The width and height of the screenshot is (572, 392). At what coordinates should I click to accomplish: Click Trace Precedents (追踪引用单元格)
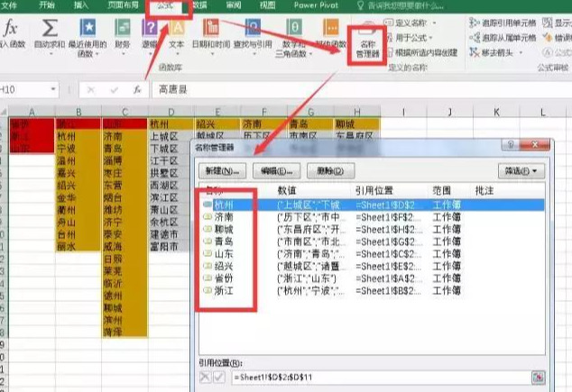[x=503, y=23]
